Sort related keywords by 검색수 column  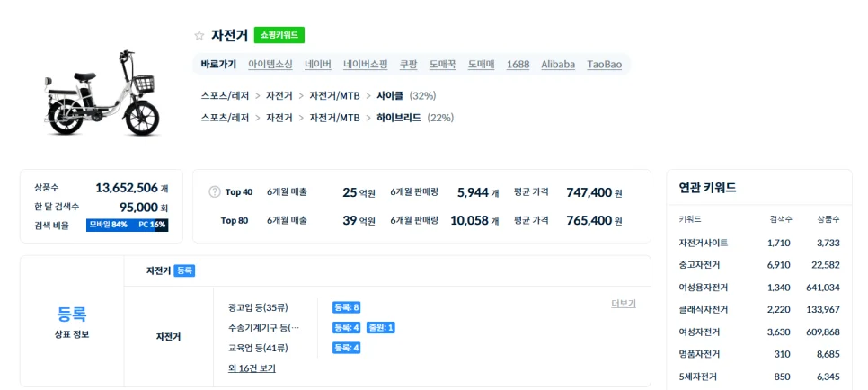pyautogui.click(x=780, y=219)
